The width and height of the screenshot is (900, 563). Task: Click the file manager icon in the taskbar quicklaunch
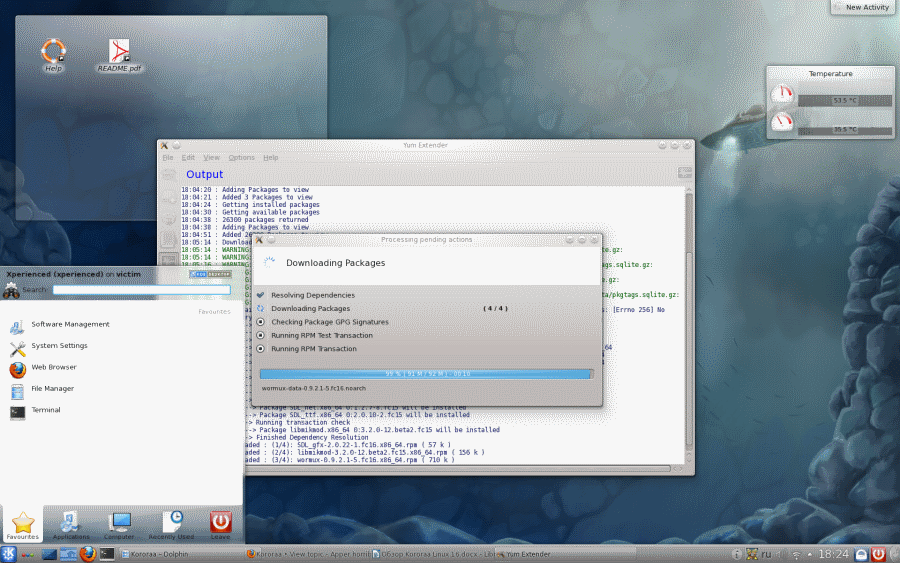pos(68,554)
